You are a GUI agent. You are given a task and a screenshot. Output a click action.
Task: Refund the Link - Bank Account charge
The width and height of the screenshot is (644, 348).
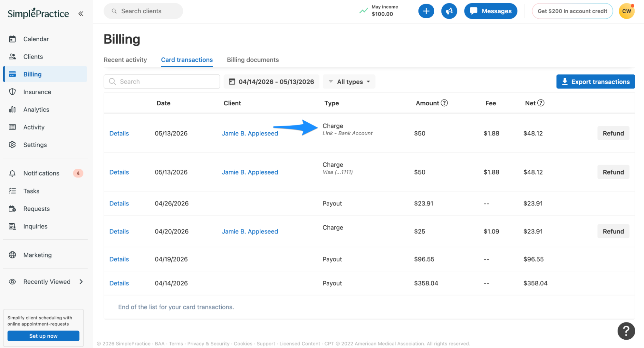click(613, 133)
